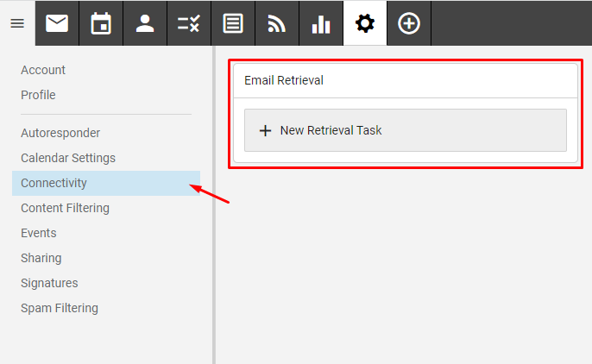Select the Settings gear icon
The height and width of the screenshot is (364, 592).
coord(365,23)
